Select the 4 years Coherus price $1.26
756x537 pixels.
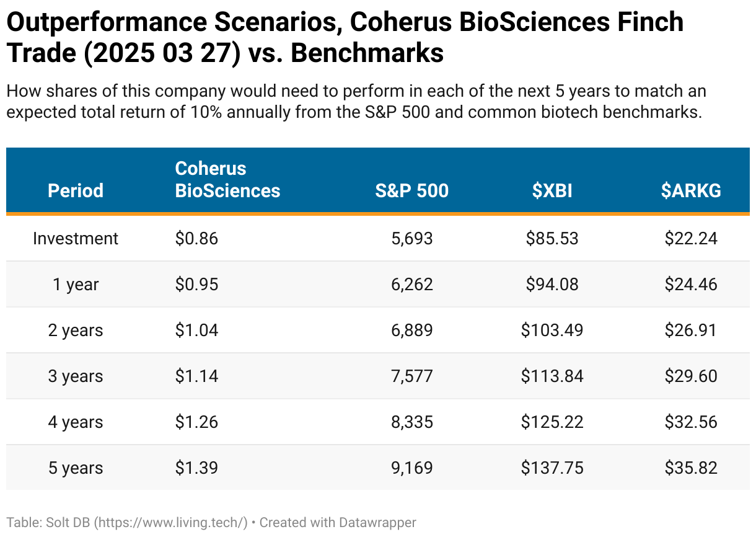pyautogui.click(x=196, y=422)
